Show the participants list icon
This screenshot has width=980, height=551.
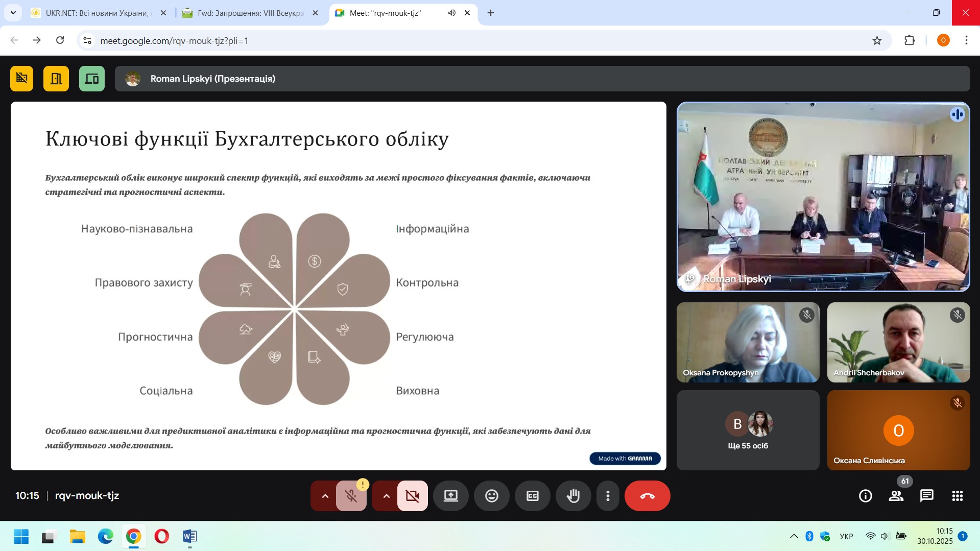click(896, 495)
